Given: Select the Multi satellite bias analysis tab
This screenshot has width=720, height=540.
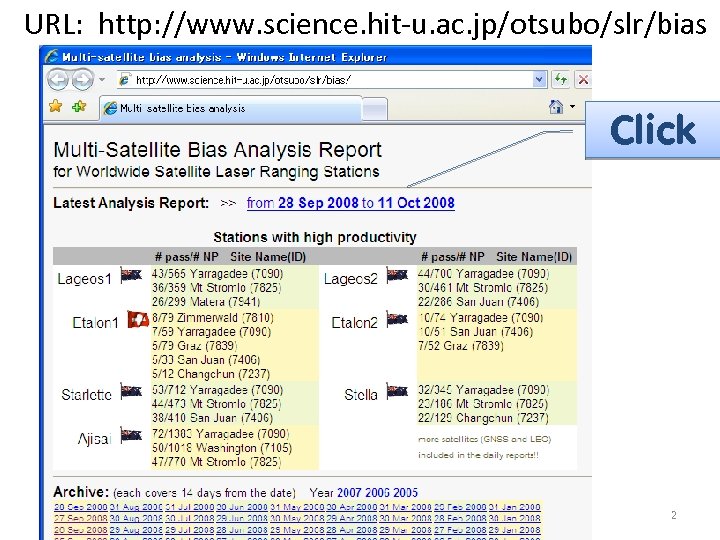Looking at the screenshot, I should click(231, 108).
